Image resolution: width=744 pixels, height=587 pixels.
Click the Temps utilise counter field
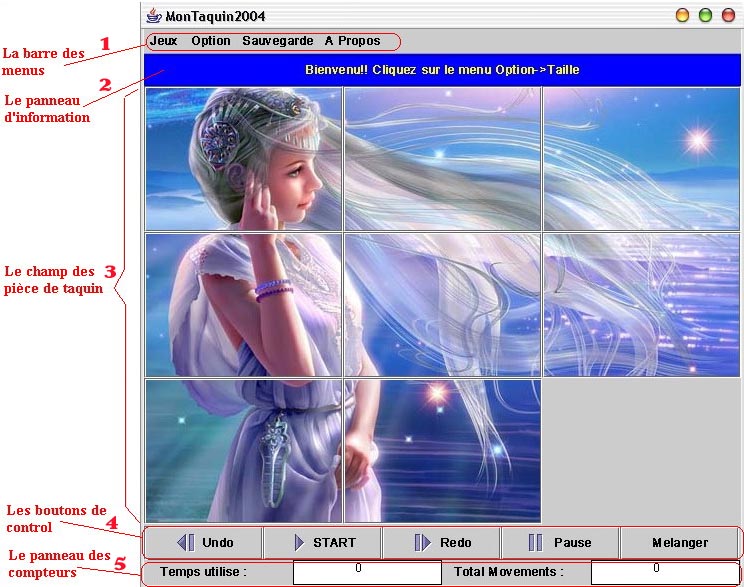click(367, 572)
